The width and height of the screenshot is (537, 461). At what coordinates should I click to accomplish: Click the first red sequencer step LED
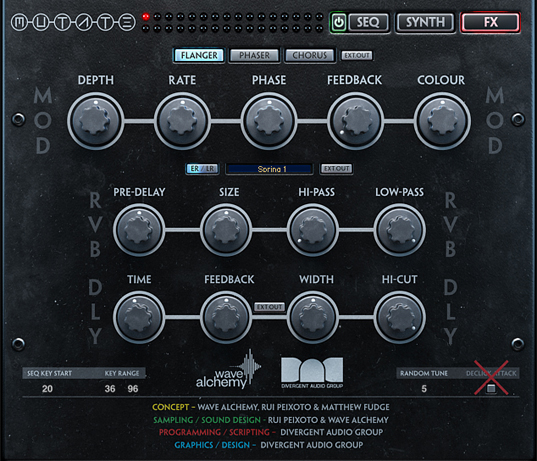(x=146, y=16)
